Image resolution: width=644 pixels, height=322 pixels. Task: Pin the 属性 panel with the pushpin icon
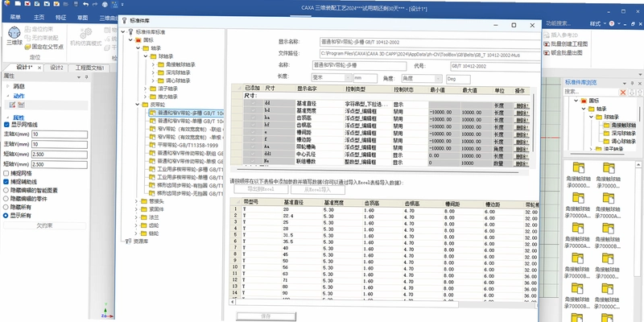pos(86,76)
